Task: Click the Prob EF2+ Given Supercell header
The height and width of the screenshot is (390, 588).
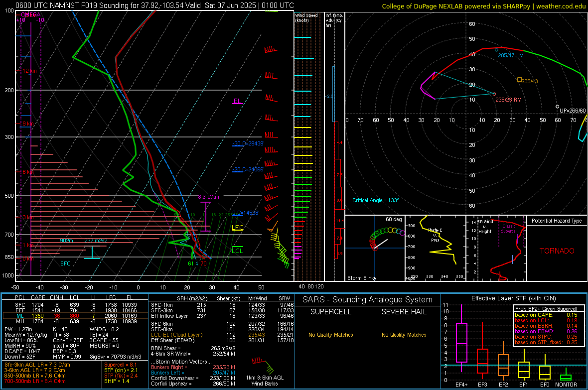Action: click(546, 309)
